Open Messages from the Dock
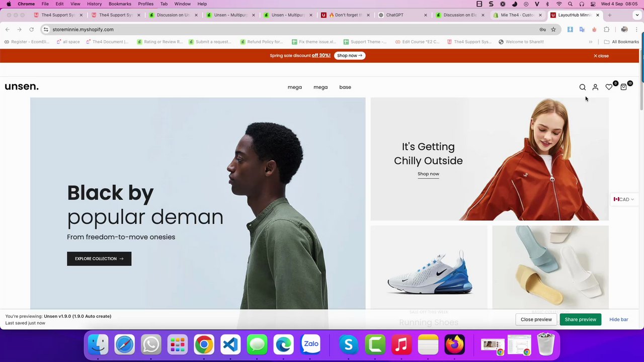 coord(257,345)
